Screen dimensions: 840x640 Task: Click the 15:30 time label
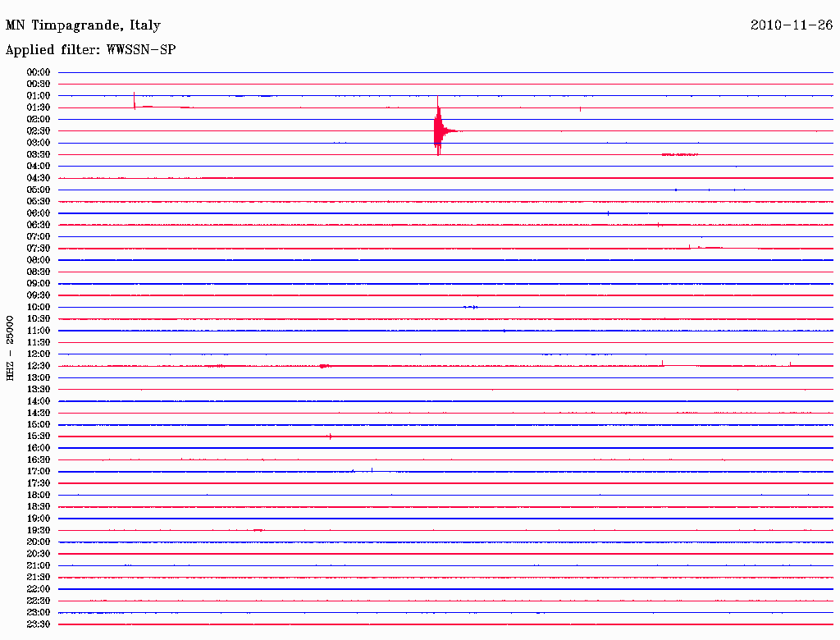[x=38, y=437]
